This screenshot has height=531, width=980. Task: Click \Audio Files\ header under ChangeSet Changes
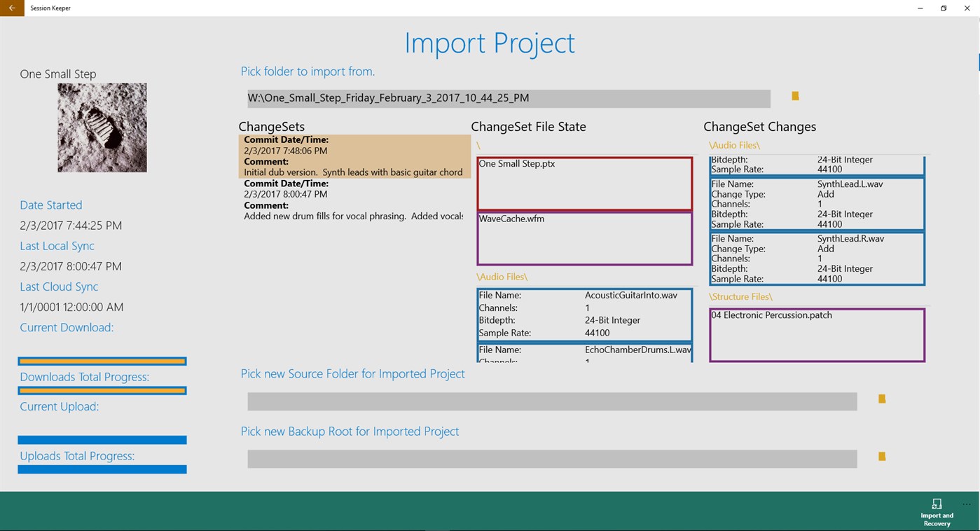coord(734,145)
